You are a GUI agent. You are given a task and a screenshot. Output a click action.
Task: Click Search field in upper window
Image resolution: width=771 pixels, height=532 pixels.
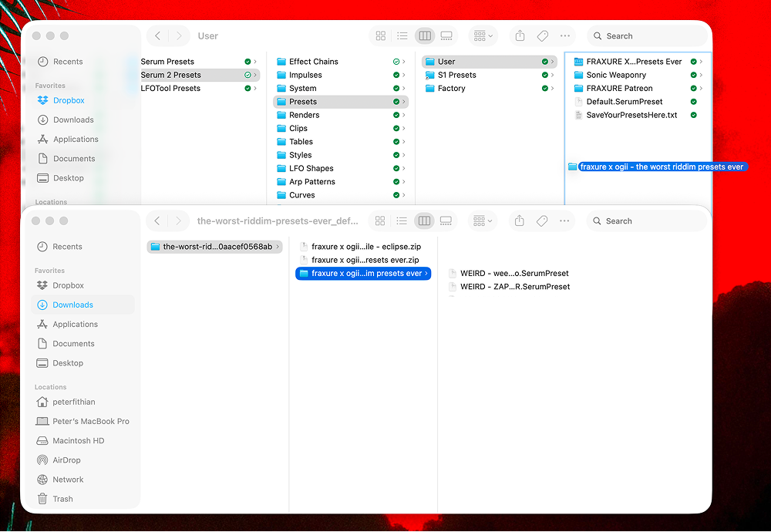647,36
